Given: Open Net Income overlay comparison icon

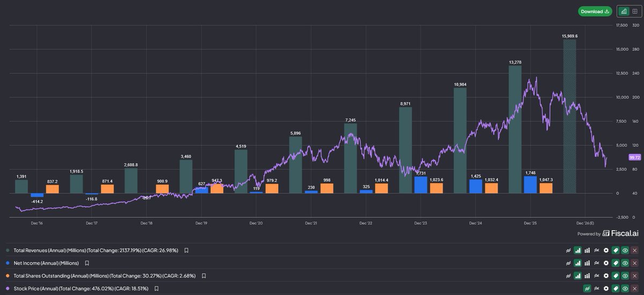Looking at the screenshot, I should 597,263.
